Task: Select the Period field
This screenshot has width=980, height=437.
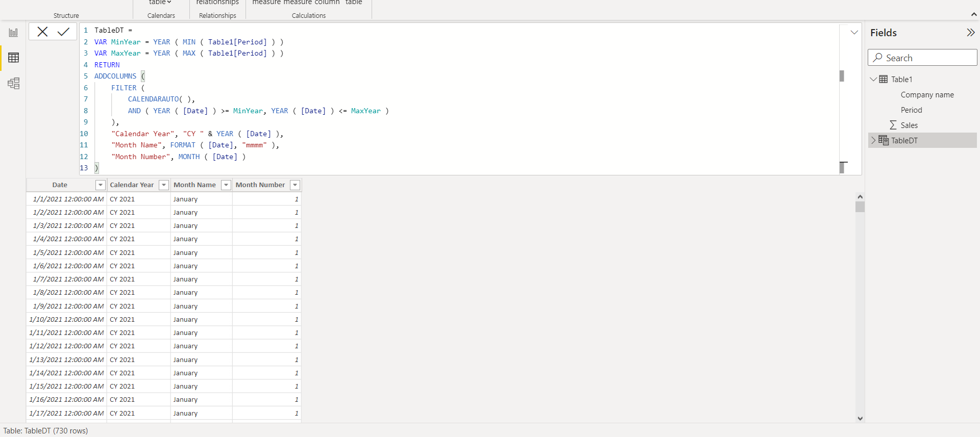Action: click(911, 110)
